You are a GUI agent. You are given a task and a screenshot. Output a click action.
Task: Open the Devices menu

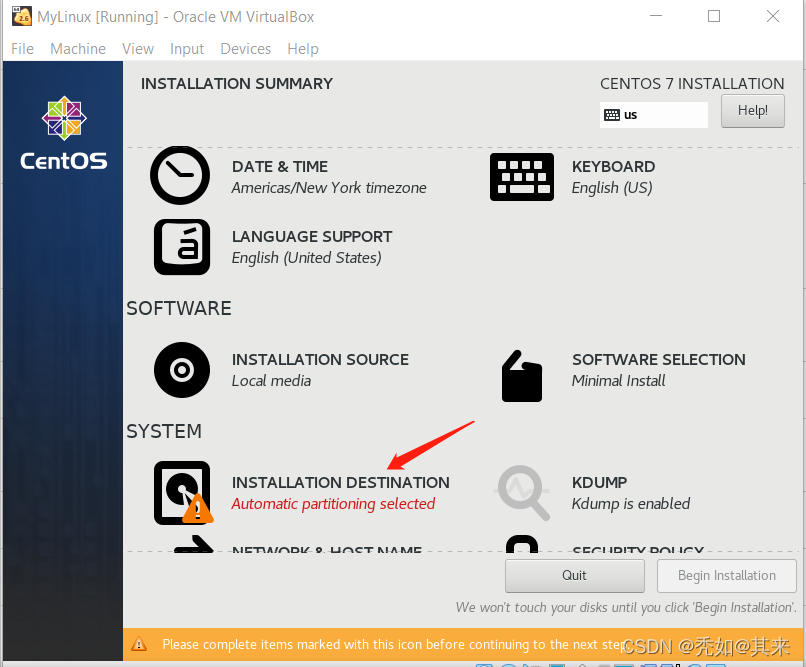click(x=245, y=49)
